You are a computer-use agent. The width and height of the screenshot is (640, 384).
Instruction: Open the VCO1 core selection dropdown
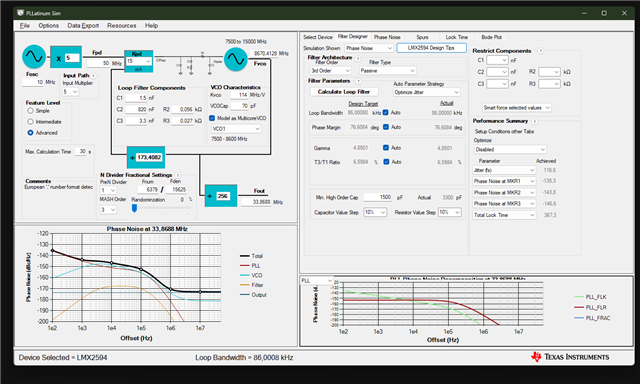[236, 129]
